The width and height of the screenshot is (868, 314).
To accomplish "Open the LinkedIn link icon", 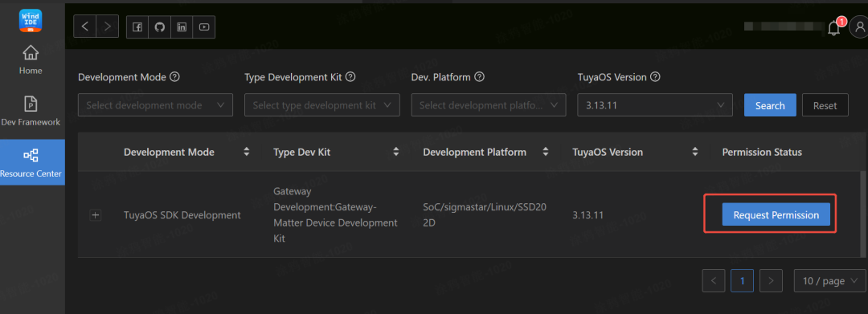I will tap(182, 27).
